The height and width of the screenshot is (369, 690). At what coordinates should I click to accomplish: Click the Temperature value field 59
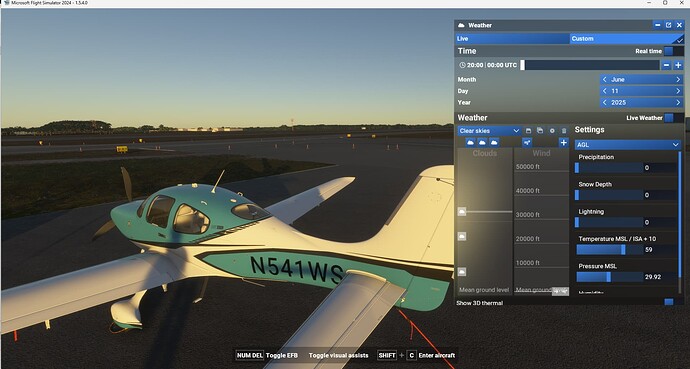660,250
